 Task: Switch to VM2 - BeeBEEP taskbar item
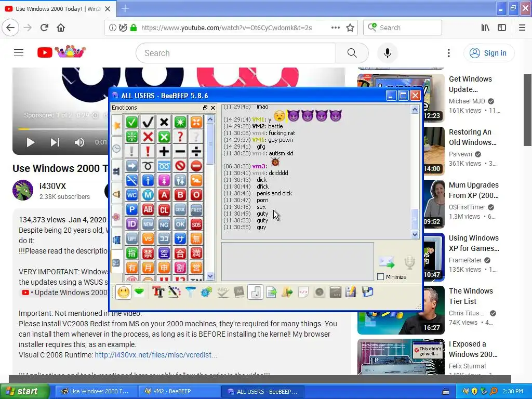click(180, 391)
